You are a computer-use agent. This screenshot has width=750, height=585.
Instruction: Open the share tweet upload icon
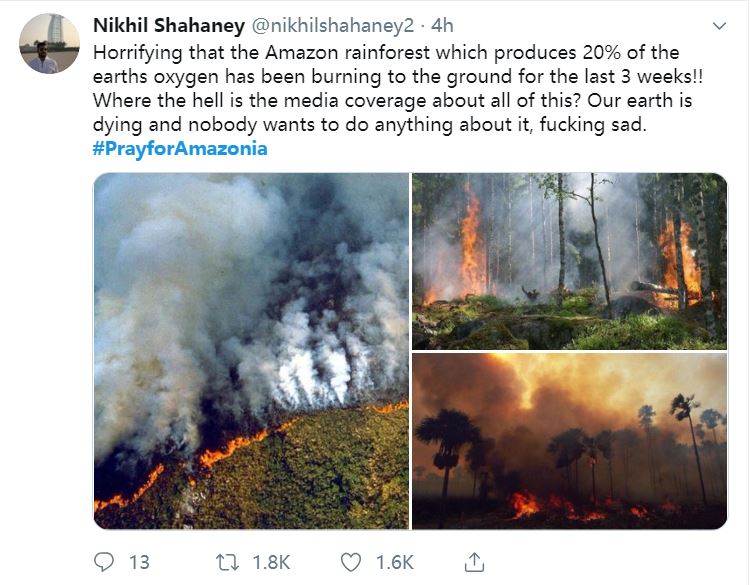pyautogui.click(x=476, y=562)
